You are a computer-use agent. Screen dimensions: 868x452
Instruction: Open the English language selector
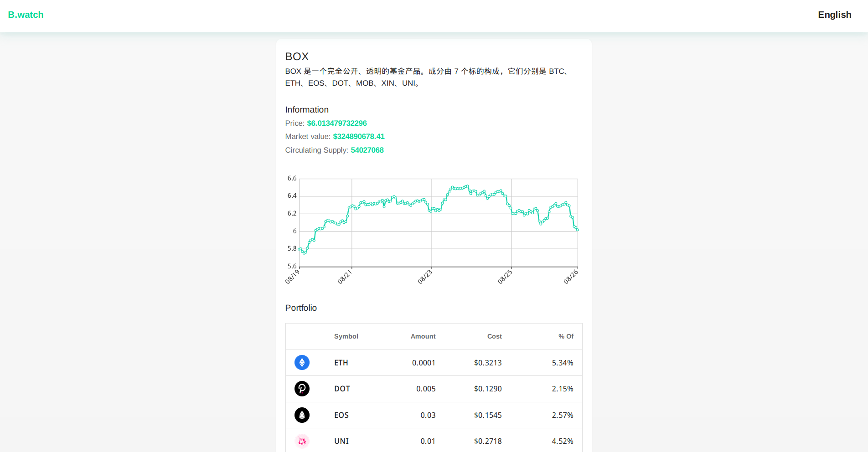click(834, 15)
